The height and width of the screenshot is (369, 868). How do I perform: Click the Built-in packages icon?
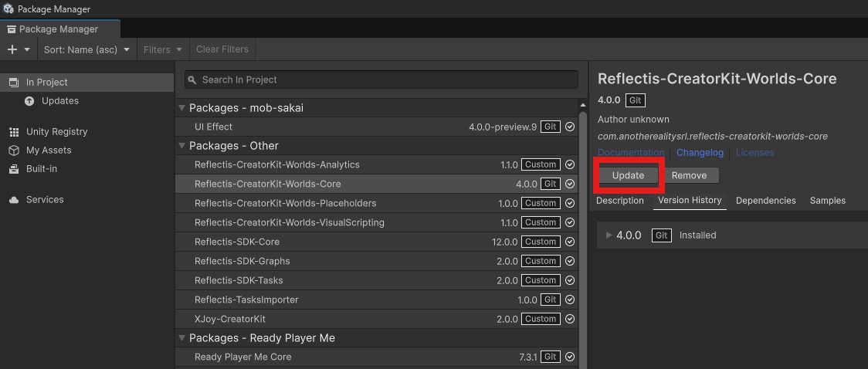[13, 169]
